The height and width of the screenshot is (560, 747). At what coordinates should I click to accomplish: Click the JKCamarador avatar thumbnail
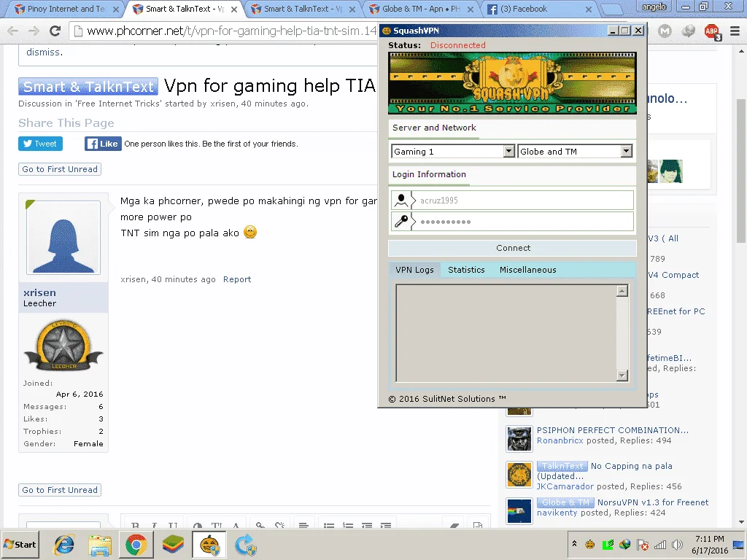pyautogui.click(x=519, y=475)
